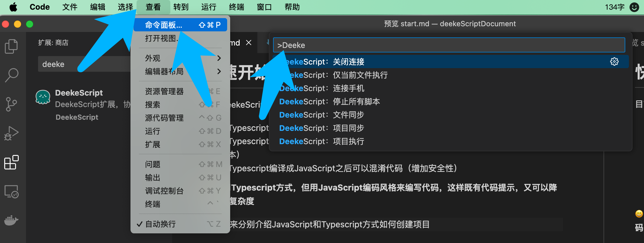Open the Apple menu

point(13,7)
